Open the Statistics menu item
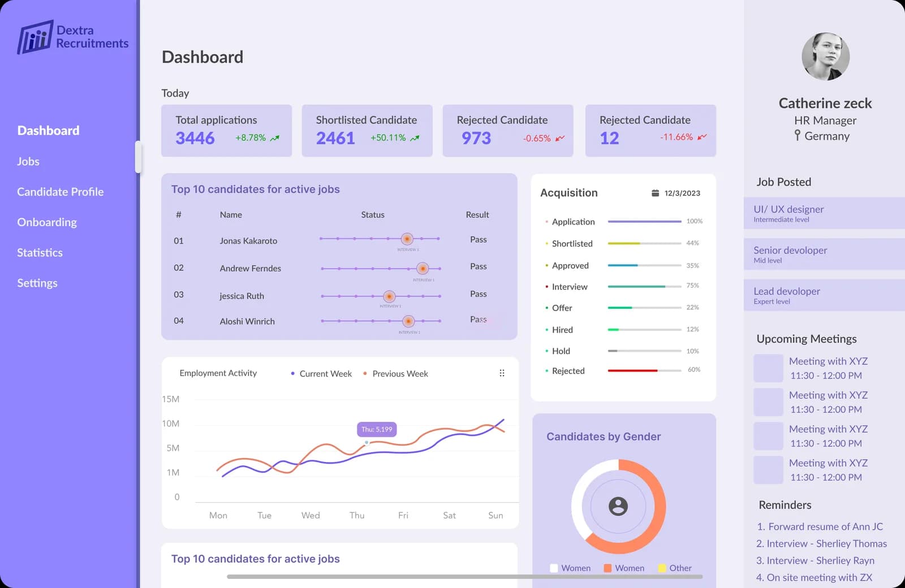The height and width of the screenshot is (588, 905). point(40,253)
